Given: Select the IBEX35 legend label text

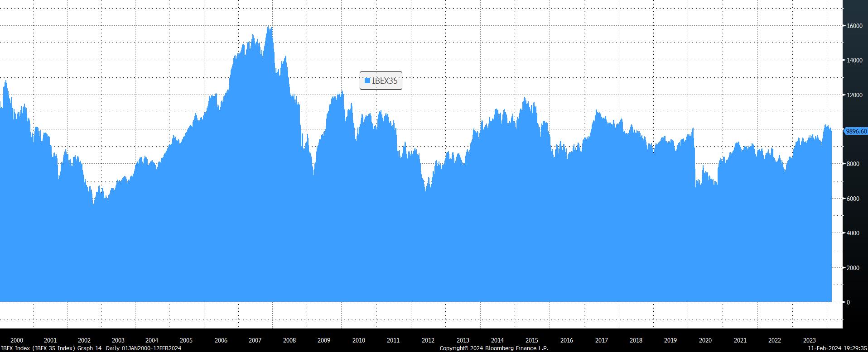Looking at the screenshot, I should click(x=385, y=81).
